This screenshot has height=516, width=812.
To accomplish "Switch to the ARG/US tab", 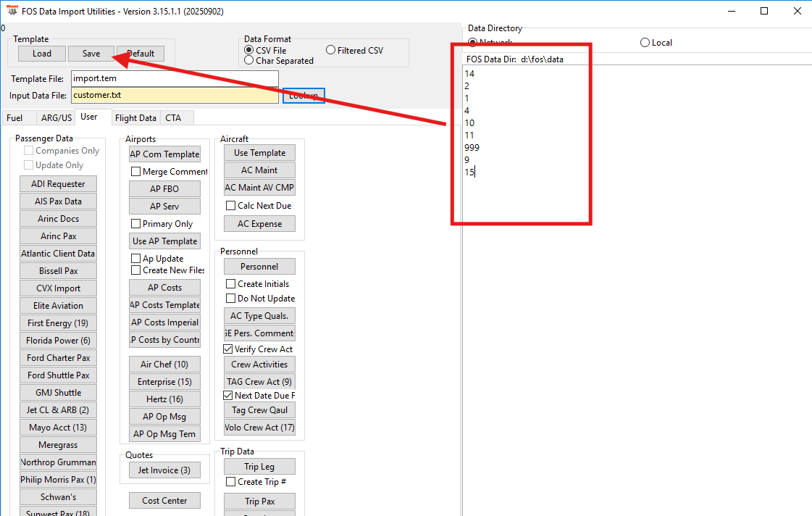I will click(x=56, y=118).
